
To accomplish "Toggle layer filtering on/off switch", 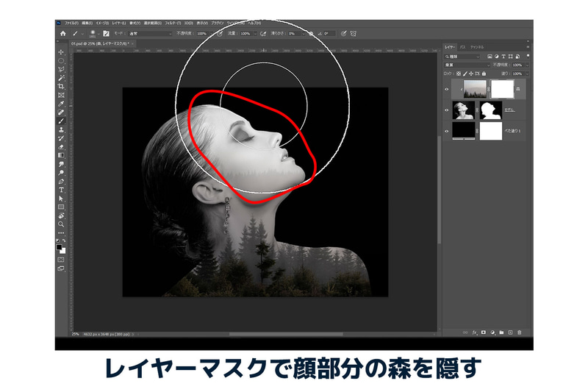I will [x=528, y=55].
